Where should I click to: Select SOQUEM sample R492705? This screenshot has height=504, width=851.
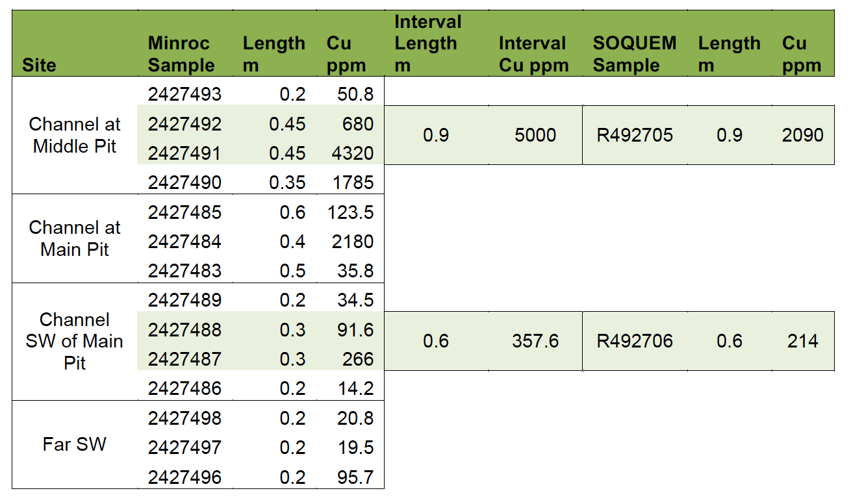coord(635,135)
